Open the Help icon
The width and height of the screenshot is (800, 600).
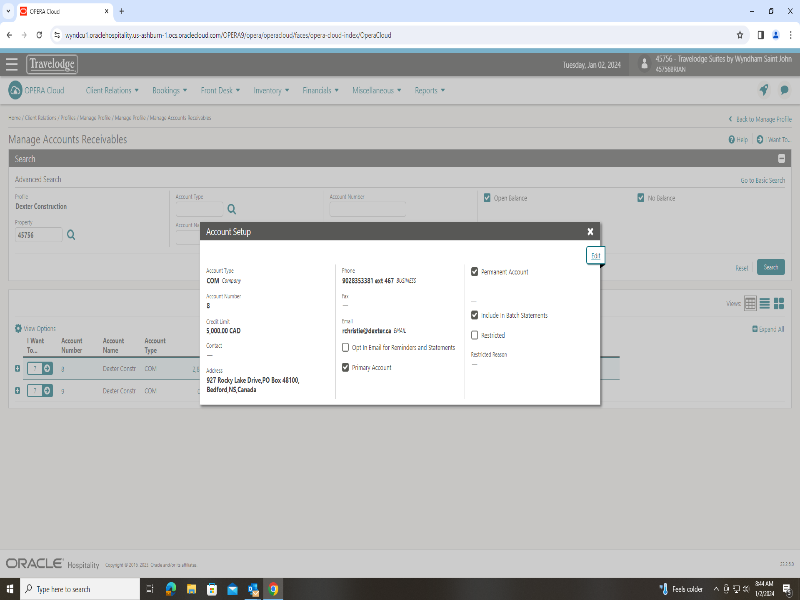point(732,140)
